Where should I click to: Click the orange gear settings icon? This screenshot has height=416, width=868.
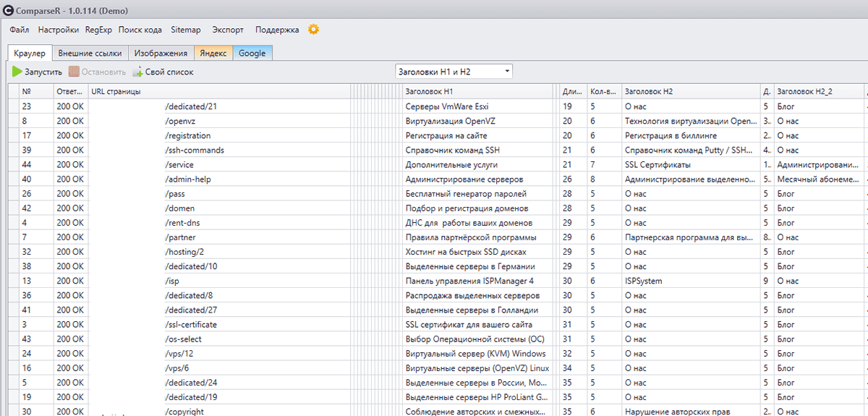pos(313,30)
